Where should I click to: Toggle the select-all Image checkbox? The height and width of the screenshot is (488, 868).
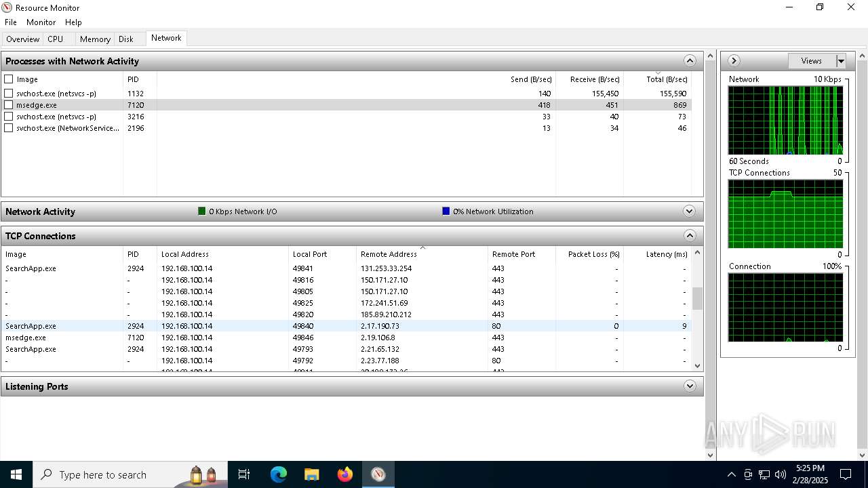coord(9,79)
